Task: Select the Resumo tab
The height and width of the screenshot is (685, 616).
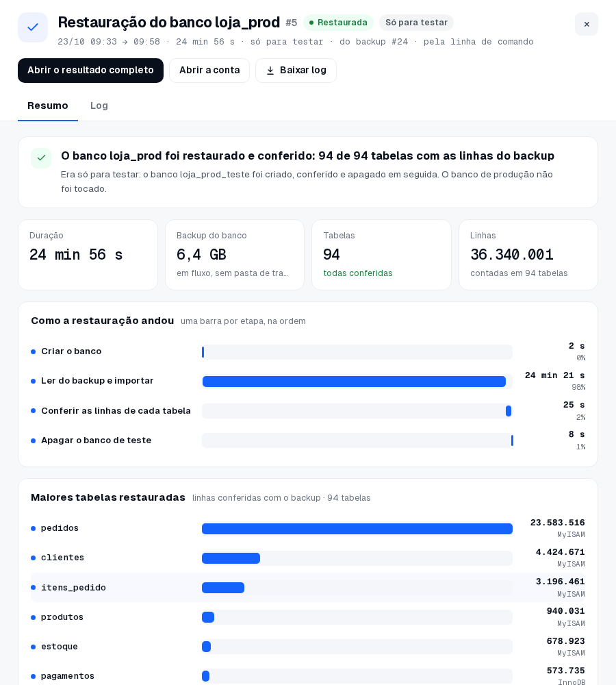Action: click(48, 105)
